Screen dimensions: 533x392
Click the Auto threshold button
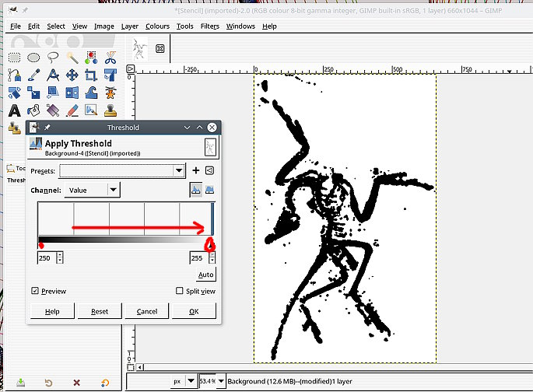tap(206, 275)
